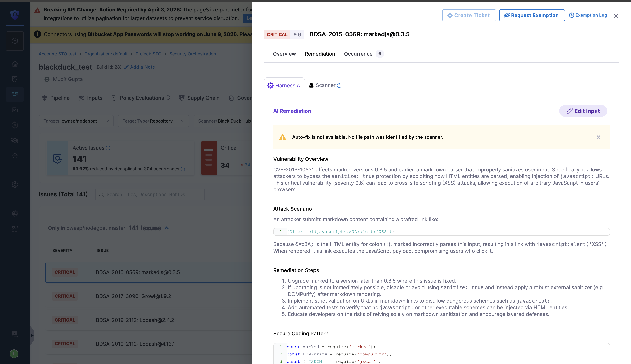Select the Harness AI remediation tab

[x=284, y=86]
